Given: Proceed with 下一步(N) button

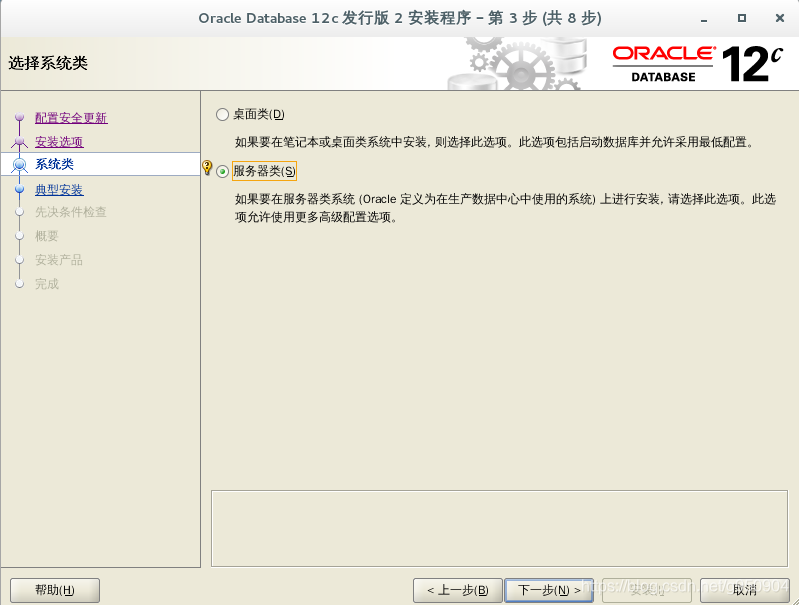Looking at the screenshot, I should 549,590.
